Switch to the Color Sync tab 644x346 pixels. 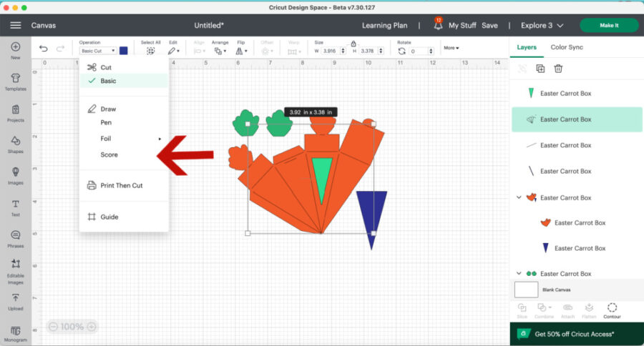pos(566,47)
